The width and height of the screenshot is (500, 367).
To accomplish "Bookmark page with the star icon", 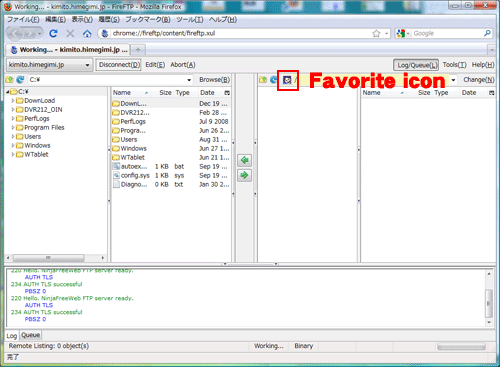I will (x=376, y=33).
